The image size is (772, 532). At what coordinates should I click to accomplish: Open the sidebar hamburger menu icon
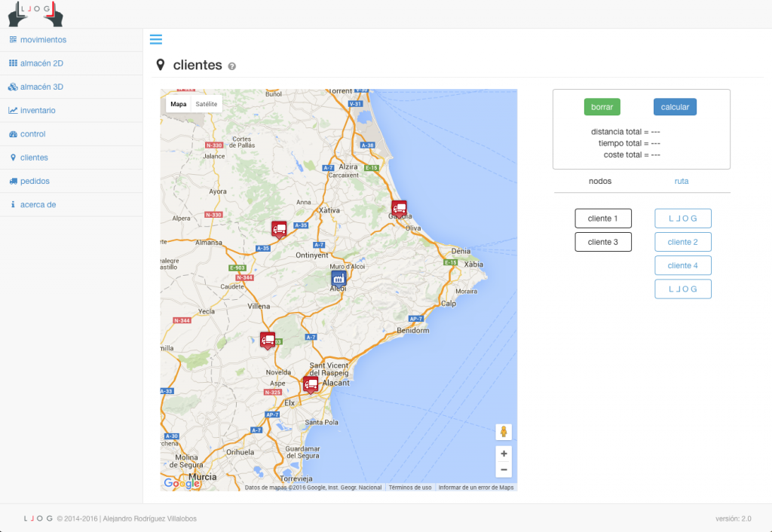tap(157, 39)
